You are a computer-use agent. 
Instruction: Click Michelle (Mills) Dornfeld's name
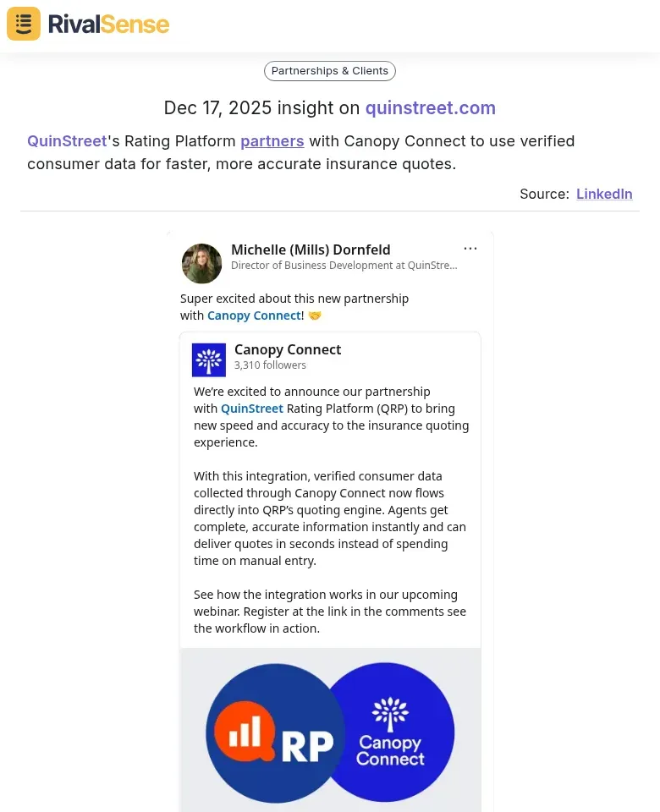click(x=311, y=250)
